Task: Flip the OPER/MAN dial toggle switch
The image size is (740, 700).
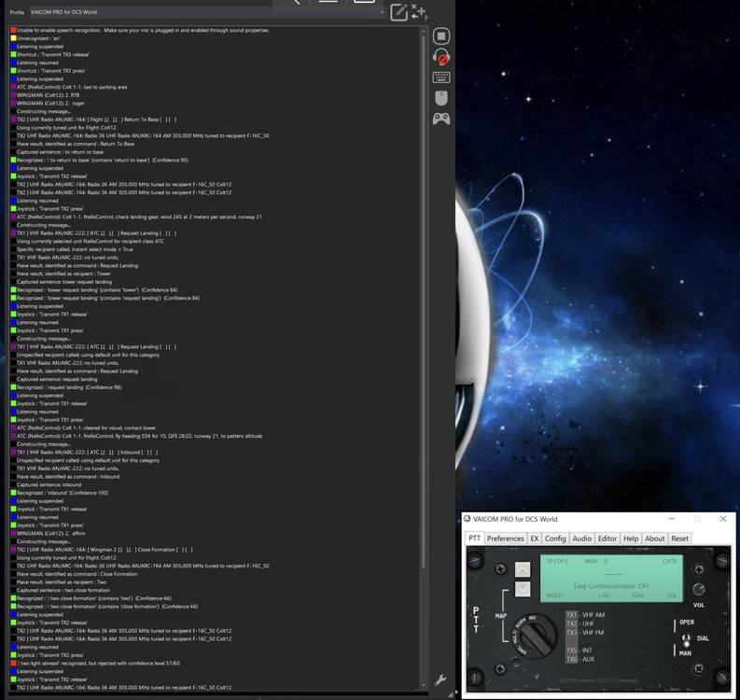Action: click(688, 639)
